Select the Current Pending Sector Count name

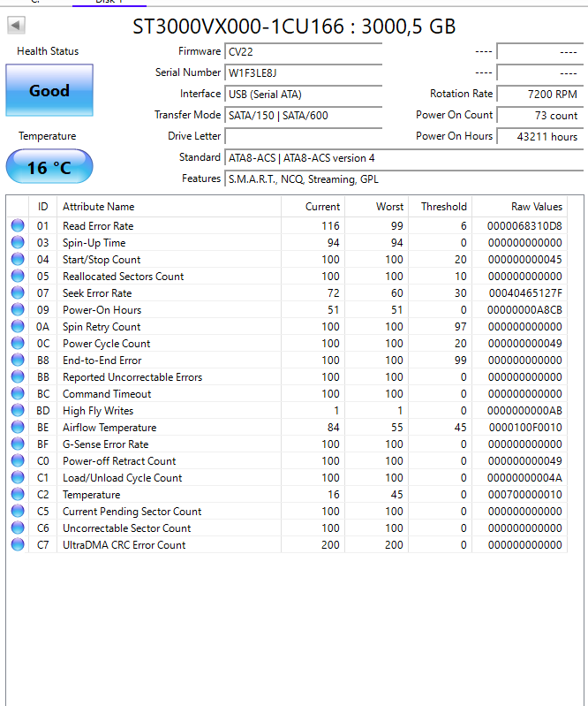pyautogui.click(x=132, y=512)
